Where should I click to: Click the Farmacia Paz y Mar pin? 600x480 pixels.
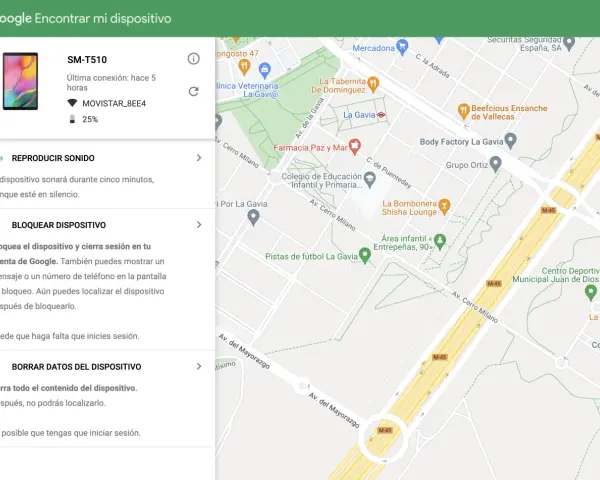(355, 146)
